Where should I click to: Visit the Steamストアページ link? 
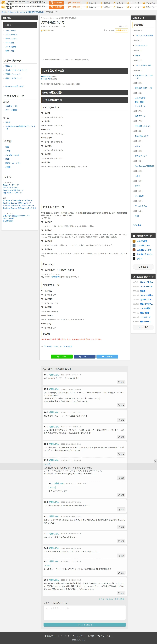[x=11, y=185]
